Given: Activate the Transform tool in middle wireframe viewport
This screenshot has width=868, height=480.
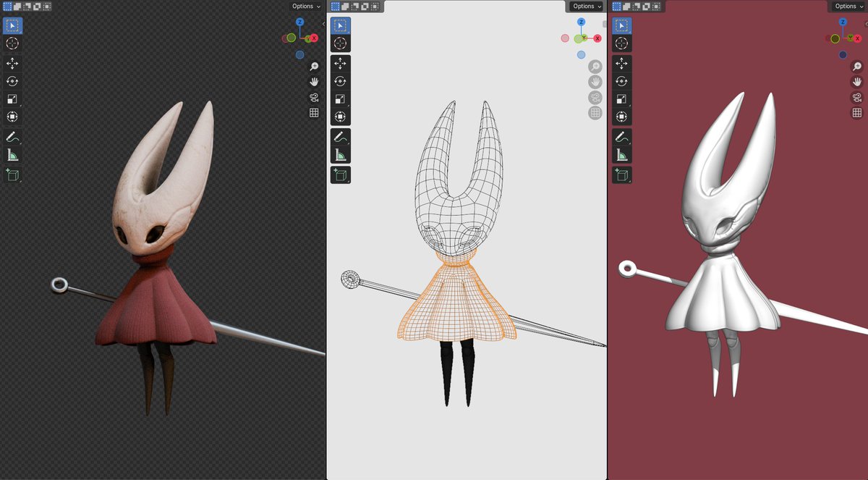Looking at the screenshot, I should tap(340, 117).
